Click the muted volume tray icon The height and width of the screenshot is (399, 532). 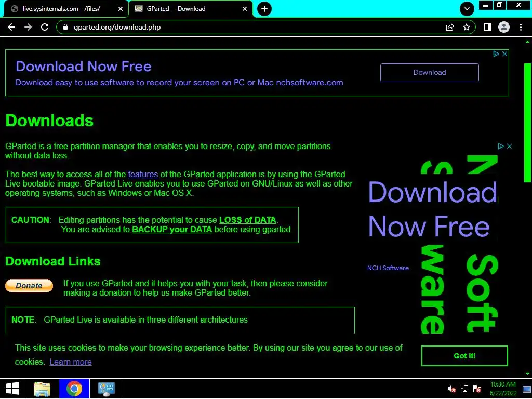click(451, 389)
